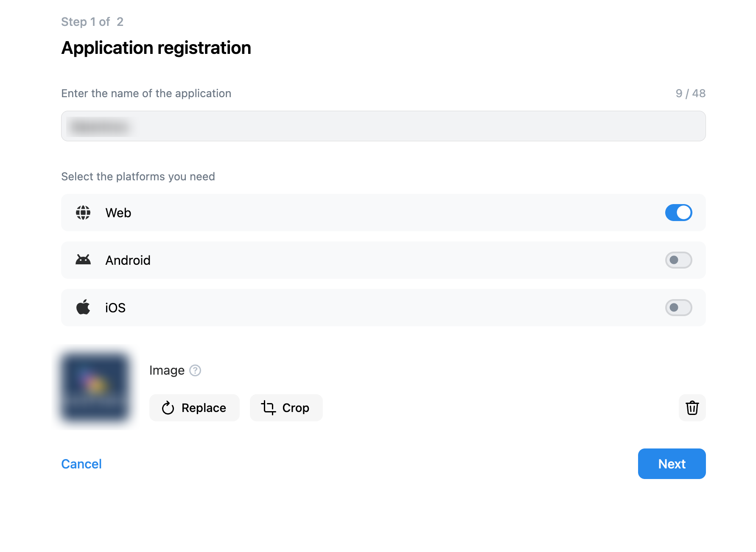Viewport: 756px width, 552px height.
Task: Cancel the application registration
Action: pos(81,464)
